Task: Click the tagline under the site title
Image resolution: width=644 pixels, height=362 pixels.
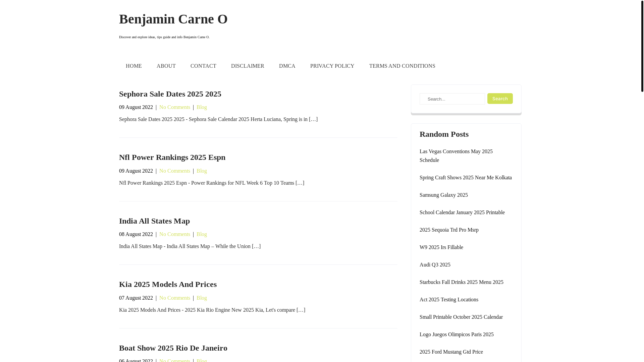Action: 164,37
